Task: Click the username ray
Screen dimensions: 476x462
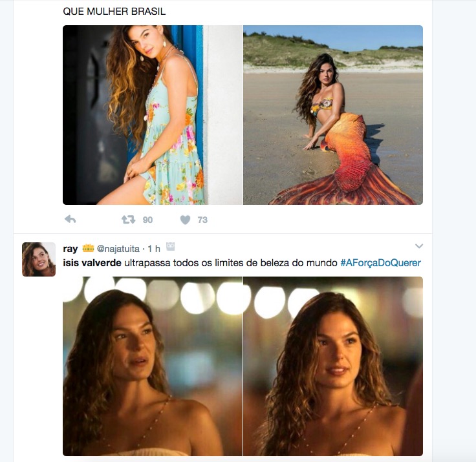Action: [70, 249]
